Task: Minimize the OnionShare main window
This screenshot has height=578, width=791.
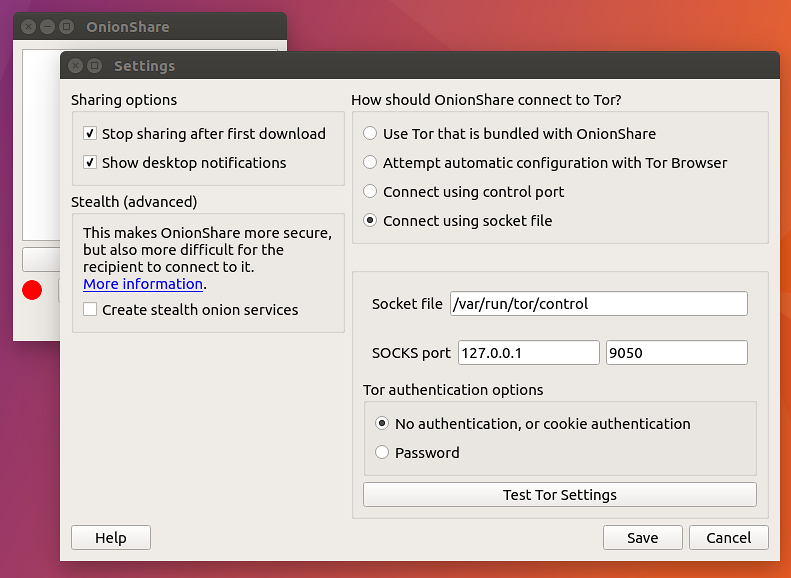Action: tap(47, 26)
